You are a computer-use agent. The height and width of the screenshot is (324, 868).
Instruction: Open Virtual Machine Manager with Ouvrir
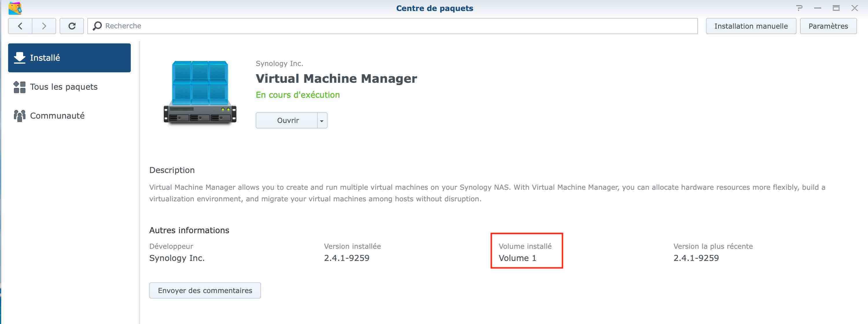tap(287, 121)
